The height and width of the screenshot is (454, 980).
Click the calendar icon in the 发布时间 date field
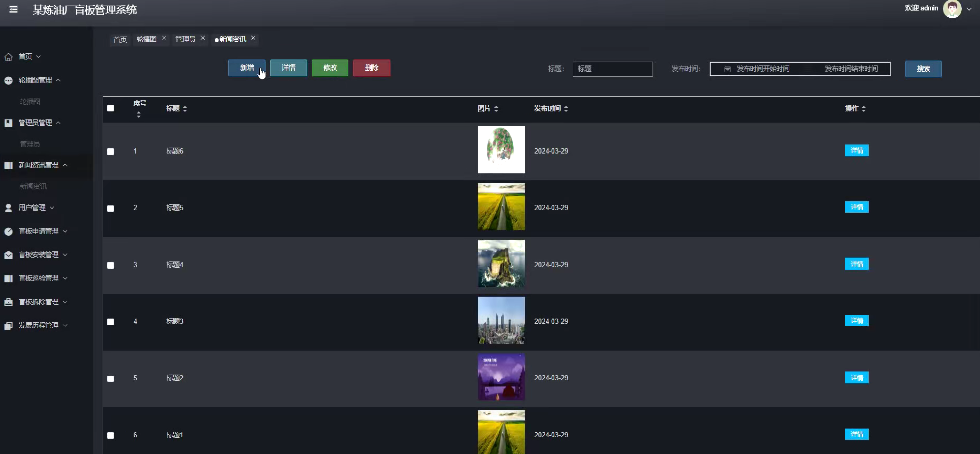click(x=727, y=69)
